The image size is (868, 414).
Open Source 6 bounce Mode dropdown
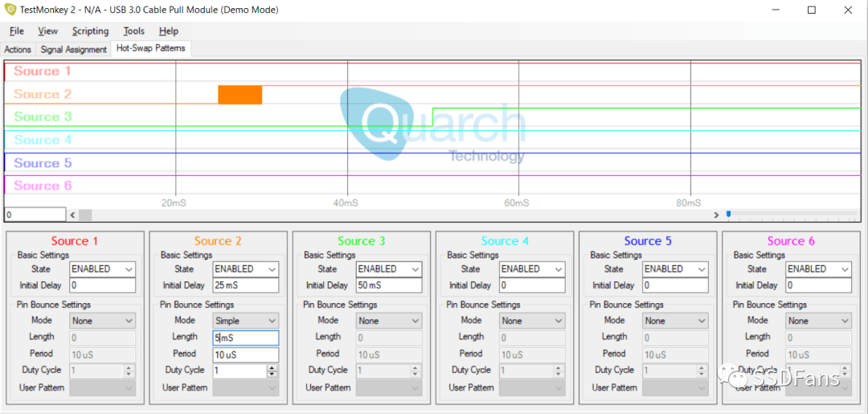click(819, 321)
